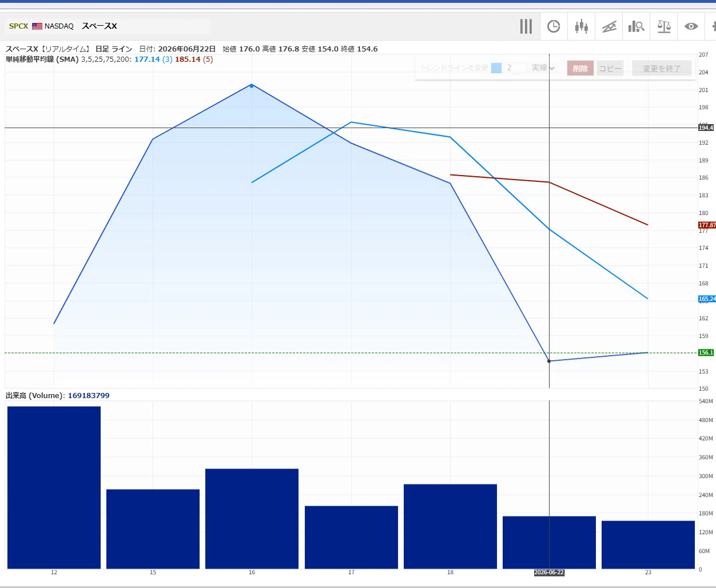Click the 変更を終了 finish editing button
Viewport: 716px width, 588px height.
coord(662,68)
